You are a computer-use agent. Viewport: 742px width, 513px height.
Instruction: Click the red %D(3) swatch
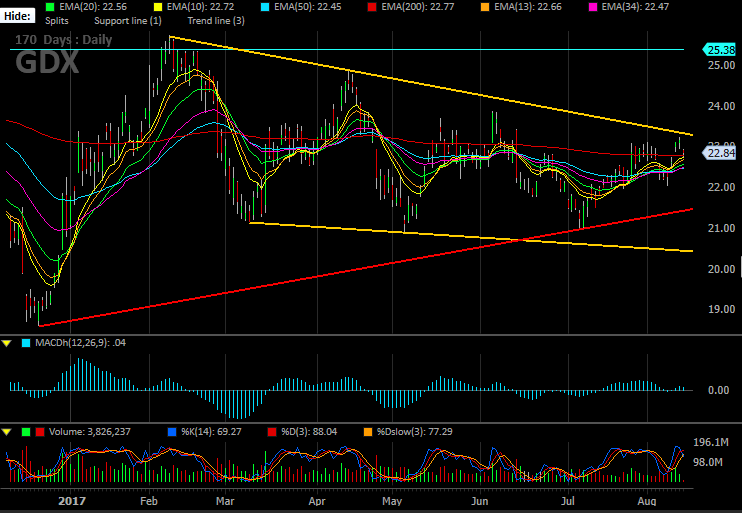pyautogui.click(x=272, y=432)
